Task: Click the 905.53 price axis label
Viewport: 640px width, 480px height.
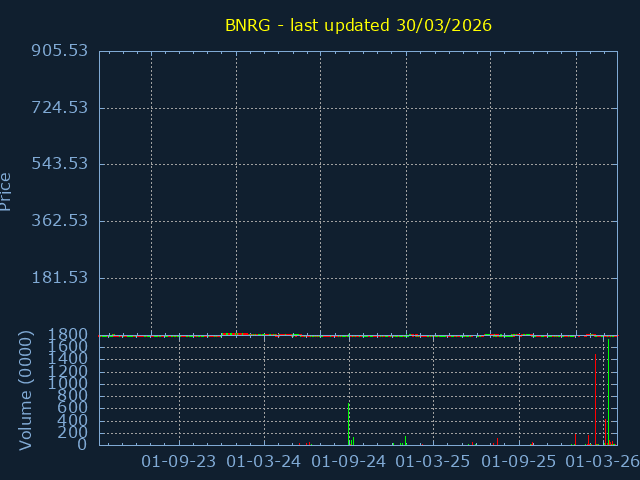Action: click(60, 51)
